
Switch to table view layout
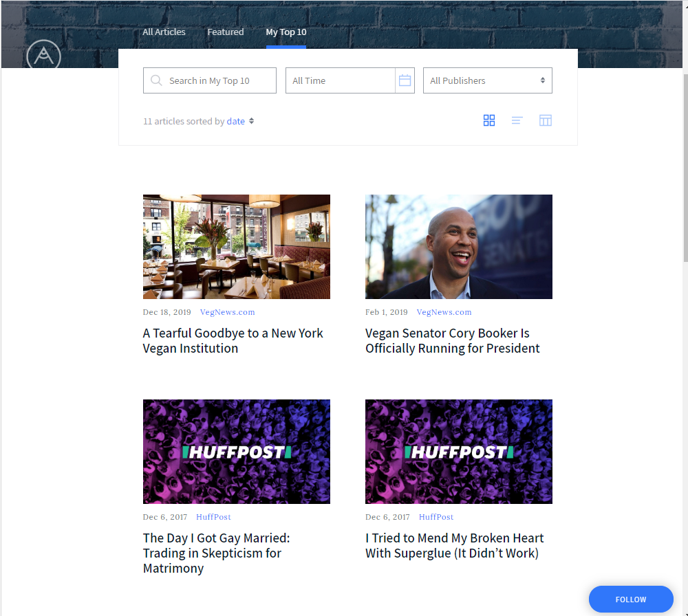(545, 120)
